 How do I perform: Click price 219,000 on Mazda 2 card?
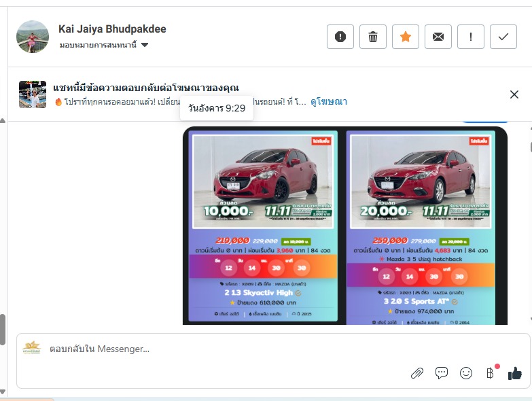(x=232, y=241)
